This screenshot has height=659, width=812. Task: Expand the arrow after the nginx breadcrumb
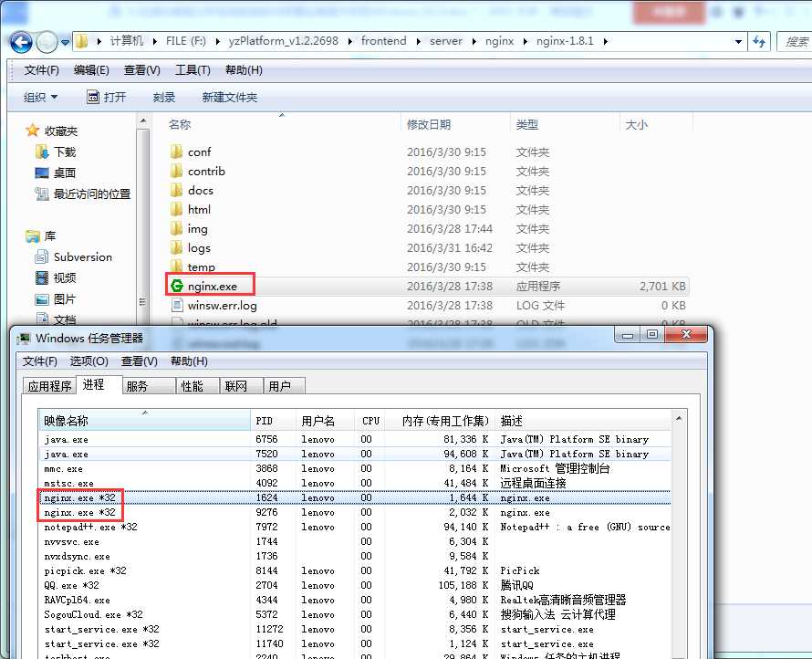526,41
